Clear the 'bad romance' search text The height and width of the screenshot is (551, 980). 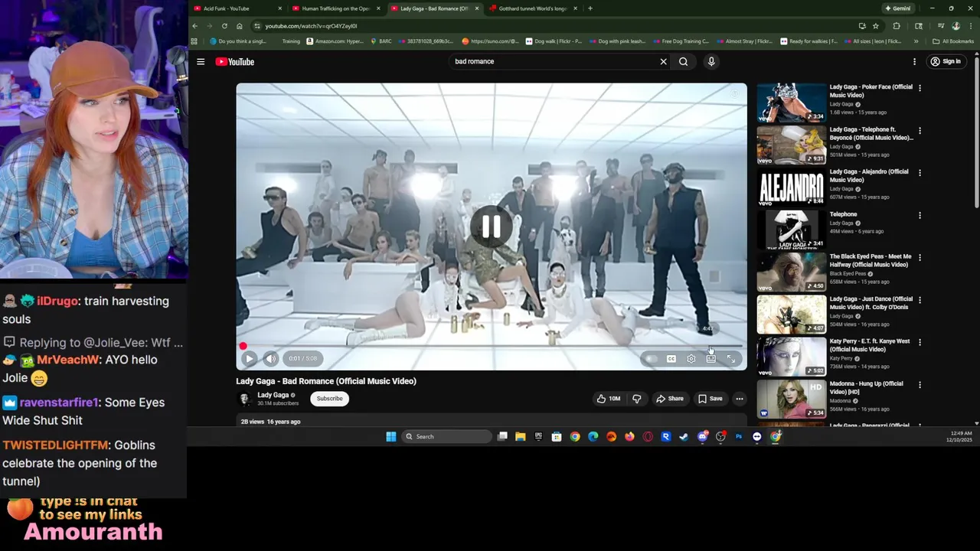(663, 61)
